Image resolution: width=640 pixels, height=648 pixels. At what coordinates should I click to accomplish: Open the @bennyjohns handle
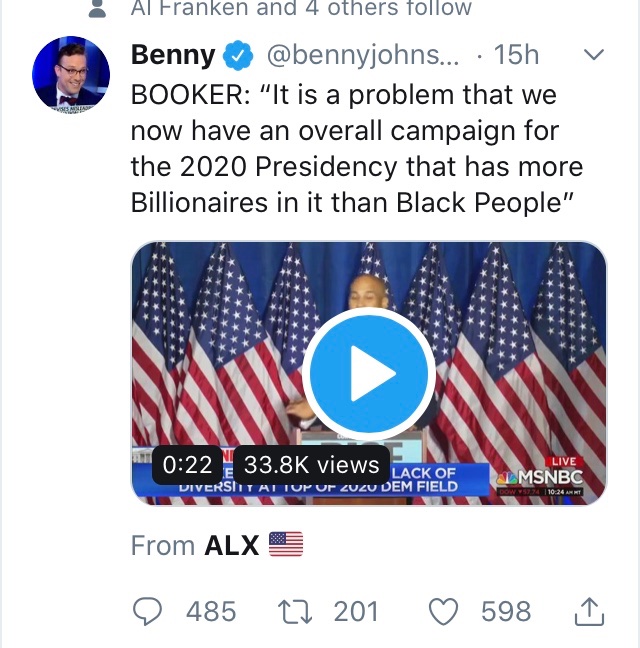click(x=364, y=57)
